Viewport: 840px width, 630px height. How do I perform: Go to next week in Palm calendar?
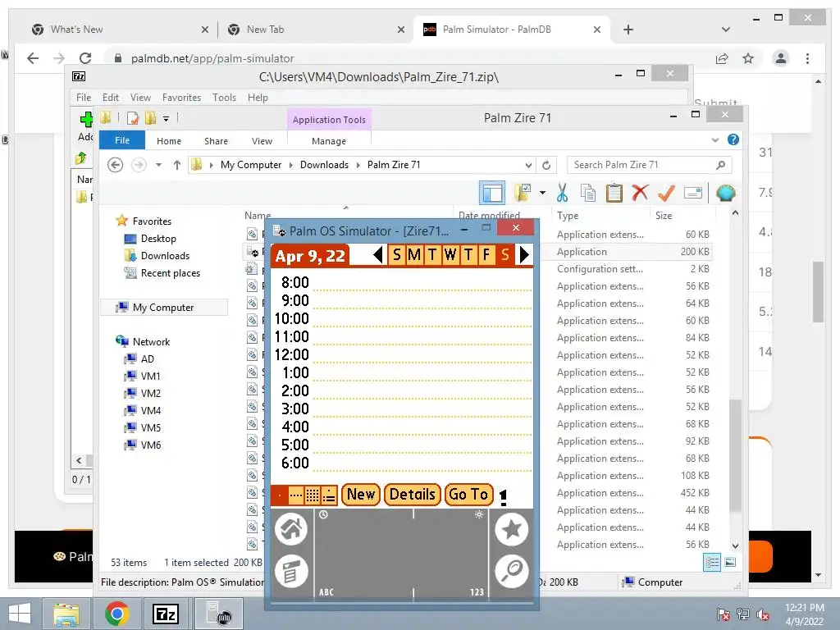pos(524,254)
